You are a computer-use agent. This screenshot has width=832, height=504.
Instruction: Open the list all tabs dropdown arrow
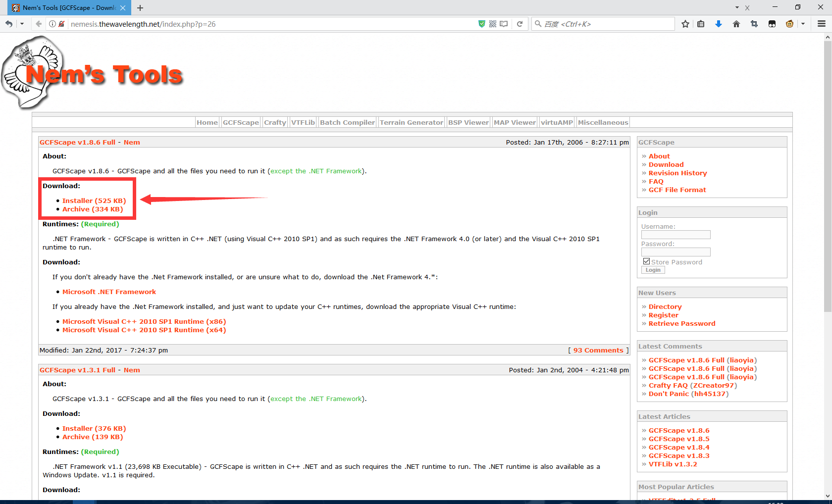tap(737, 7)
